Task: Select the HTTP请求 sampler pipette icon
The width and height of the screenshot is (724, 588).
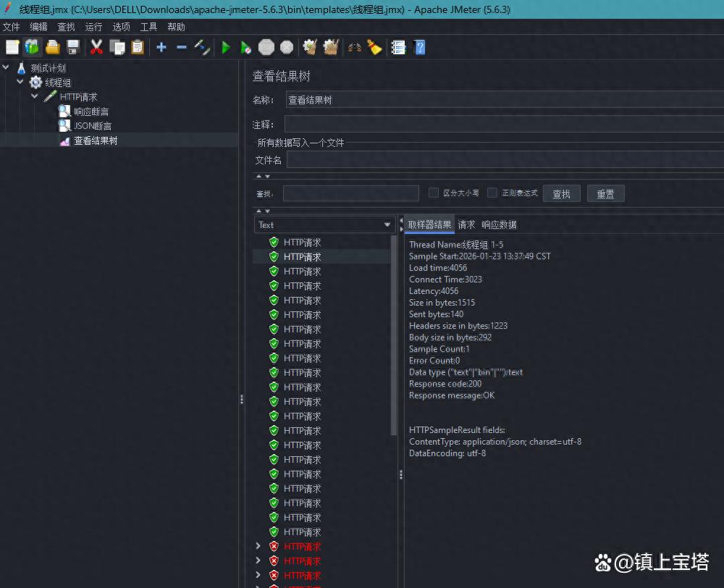Action: 51,96
